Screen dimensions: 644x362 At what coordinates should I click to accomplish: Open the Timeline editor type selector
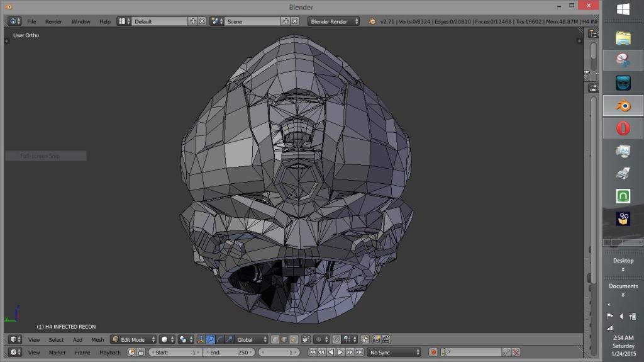click(15, 352)
